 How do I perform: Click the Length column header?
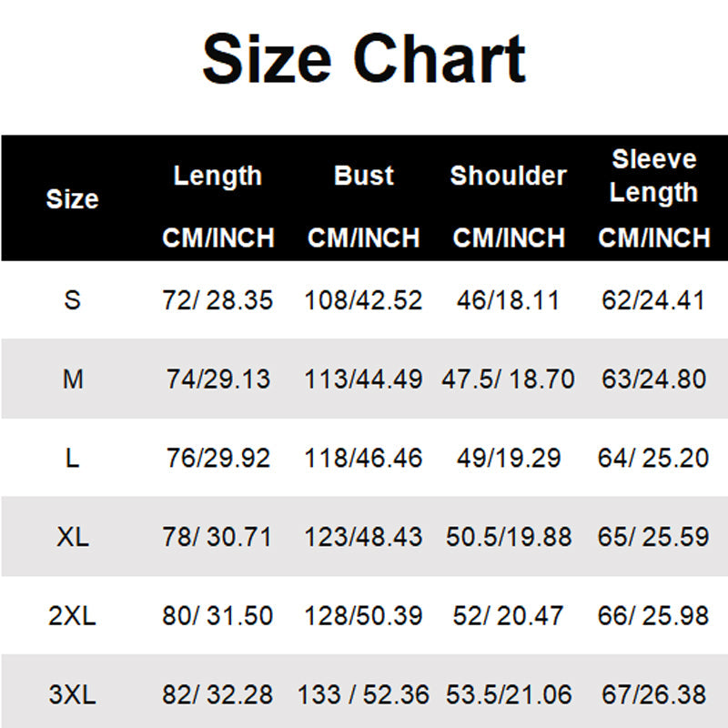tap(217, 176)
